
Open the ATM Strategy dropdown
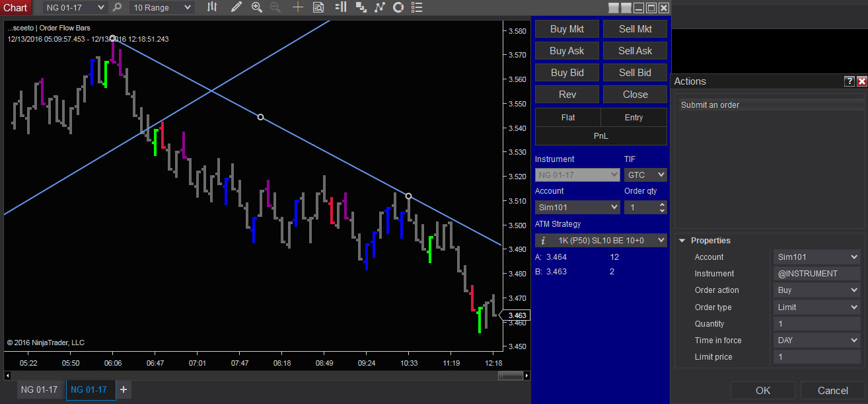[x=601, y=241]
